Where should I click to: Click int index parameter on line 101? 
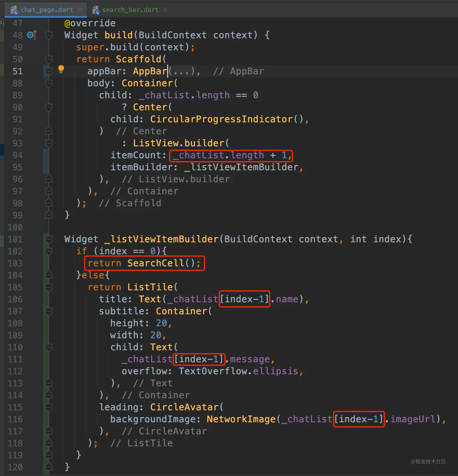click(x=376, y=239)
